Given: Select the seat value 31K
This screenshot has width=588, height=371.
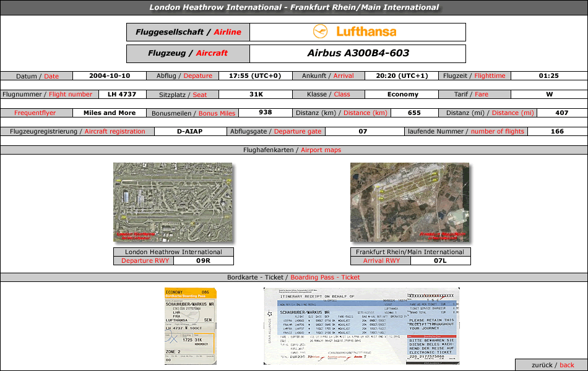Looking at the screenshot, I should pyautogui.click(x=256, y=95).
